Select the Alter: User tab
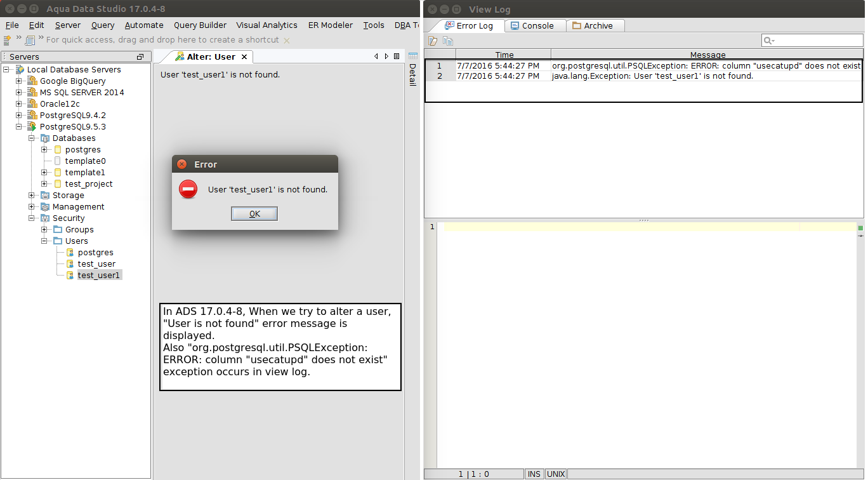Viewport: 868px width, 480px height. [x=205, y=57]
